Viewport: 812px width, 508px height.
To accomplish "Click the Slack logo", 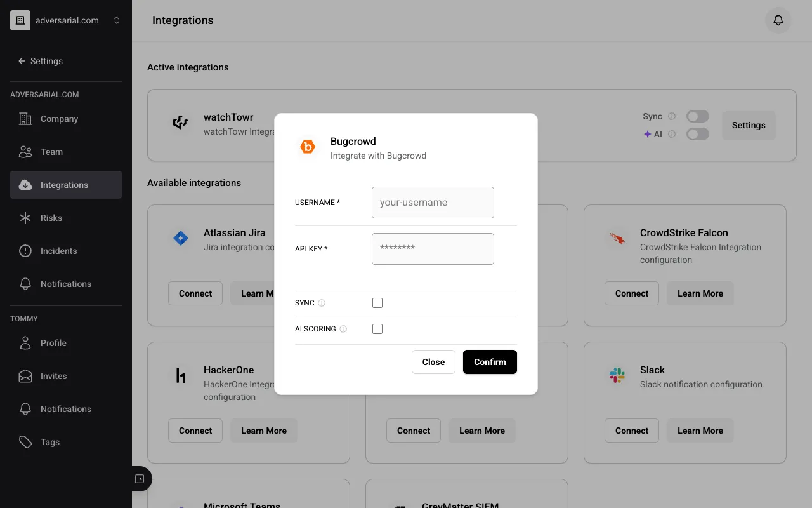I will pos(617,376).
